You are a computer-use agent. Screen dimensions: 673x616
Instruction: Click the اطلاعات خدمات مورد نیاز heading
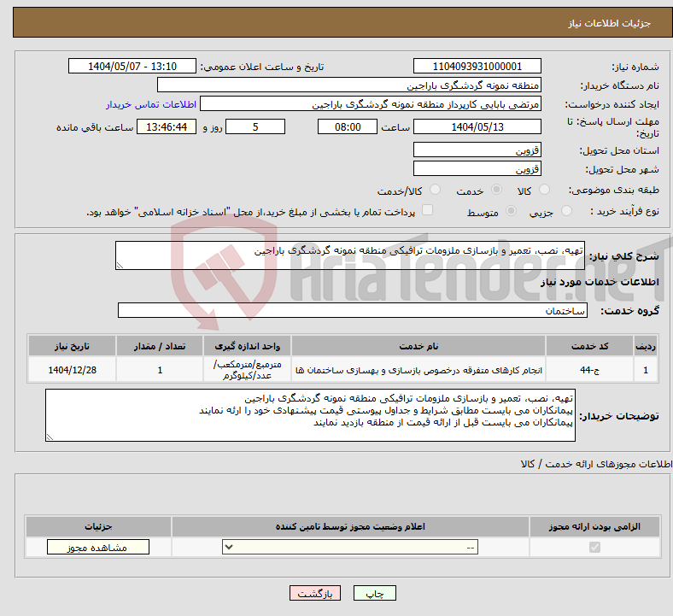point(600,282)
